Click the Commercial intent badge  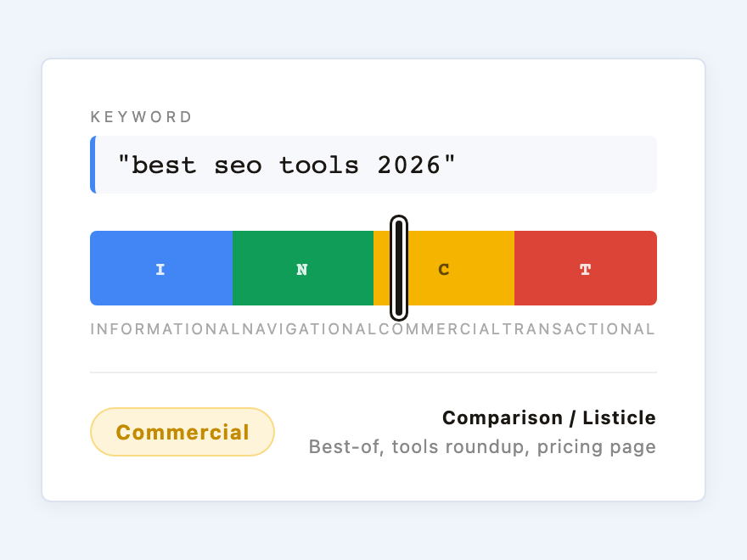pyautogui.click(x=183, y=432)
